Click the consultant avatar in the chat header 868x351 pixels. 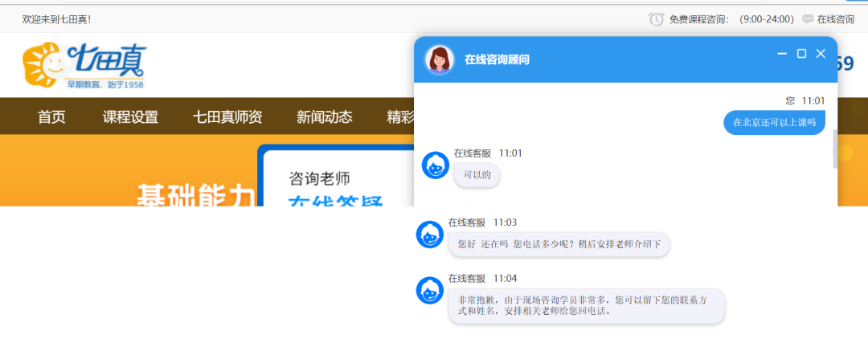coord(440,59)
